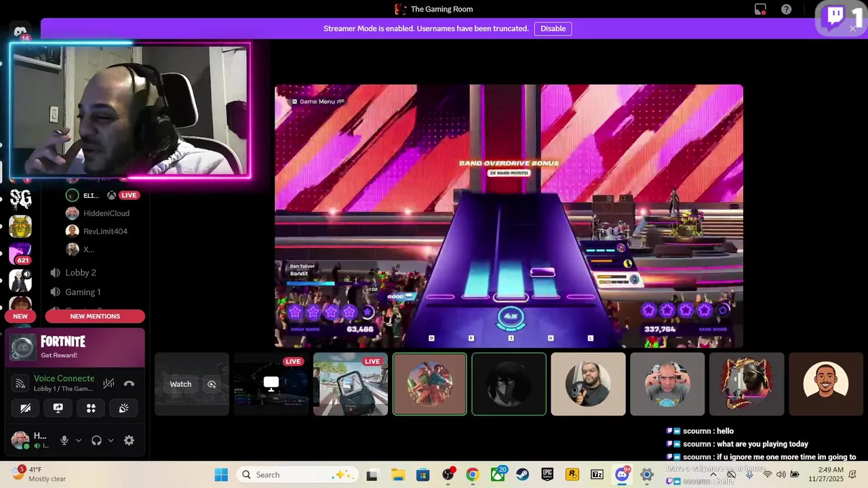Click the taskbar Search box
This screenshot has height=488, width=868.
coord(296,474)
